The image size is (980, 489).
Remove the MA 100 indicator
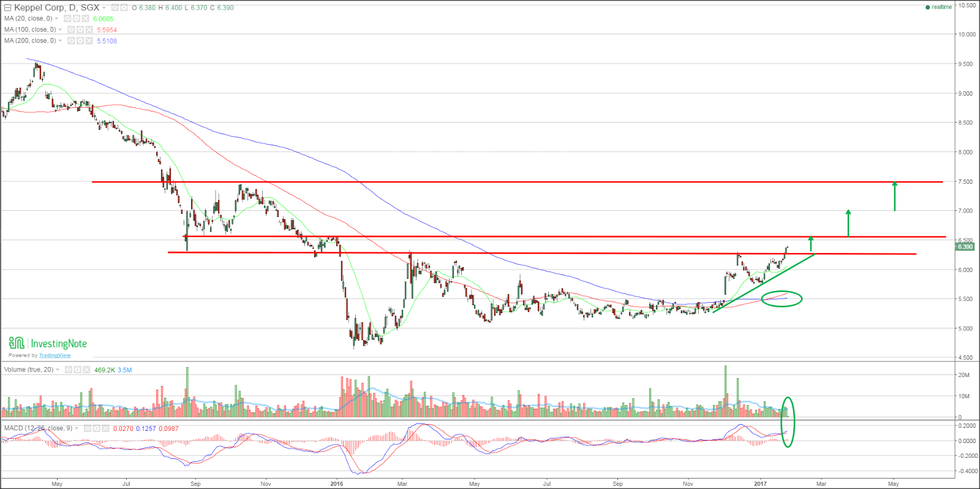point(89,30)
